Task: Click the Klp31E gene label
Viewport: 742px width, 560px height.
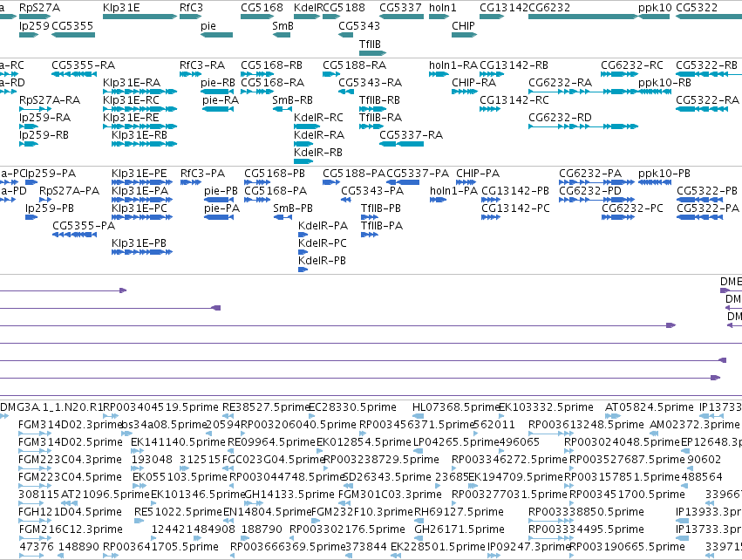Action: [x=121, y=8]
